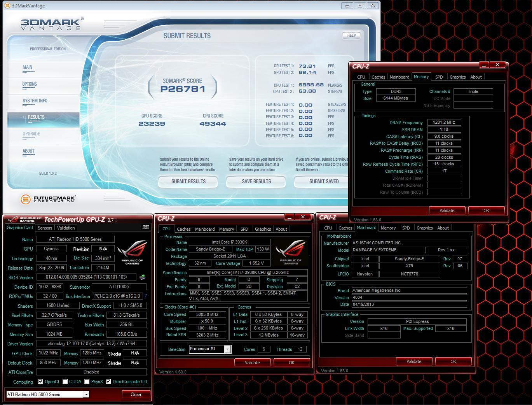Open Graphics tab in CPU-Z mainboard window
The width and height of the screenshot is (532, 405).
click(425, 228)
